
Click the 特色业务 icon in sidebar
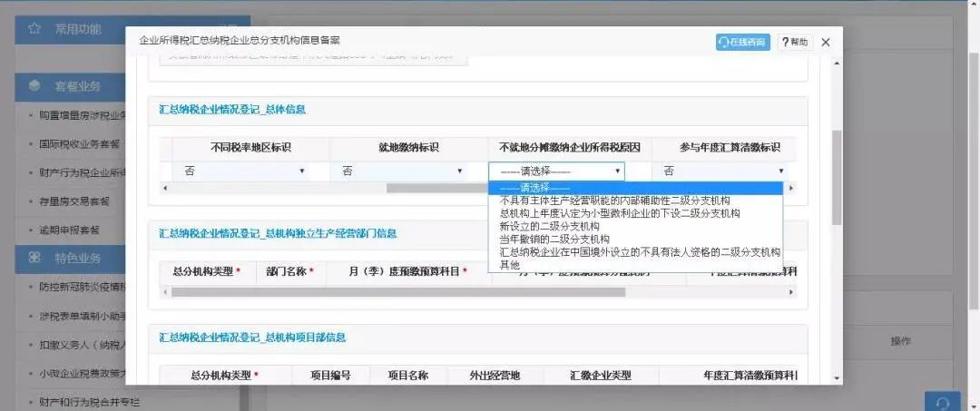[35, 258]
